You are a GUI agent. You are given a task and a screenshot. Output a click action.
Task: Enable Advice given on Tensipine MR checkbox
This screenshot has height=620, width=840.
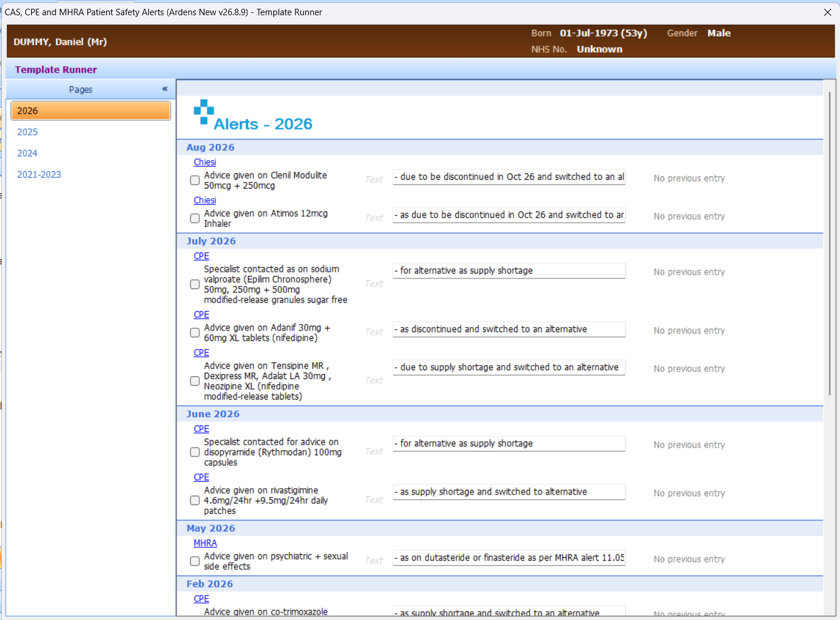coord(195,381)
